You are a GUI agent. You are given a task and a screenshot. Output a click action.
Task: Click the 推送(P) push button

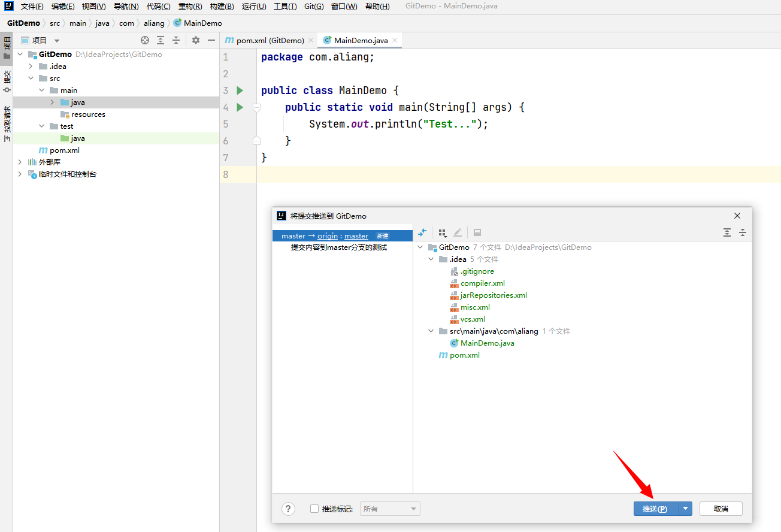(x=656, y=509)
